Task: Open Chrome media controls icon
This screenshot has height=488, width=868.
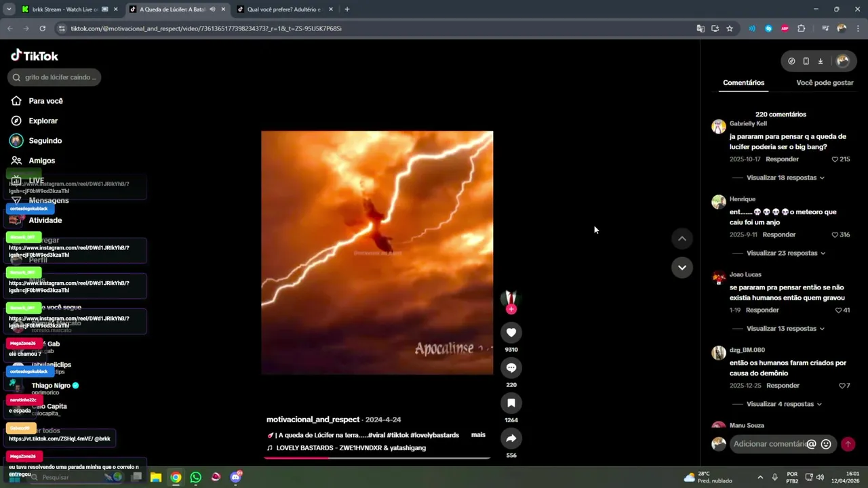Action: [x=825, y=28]
